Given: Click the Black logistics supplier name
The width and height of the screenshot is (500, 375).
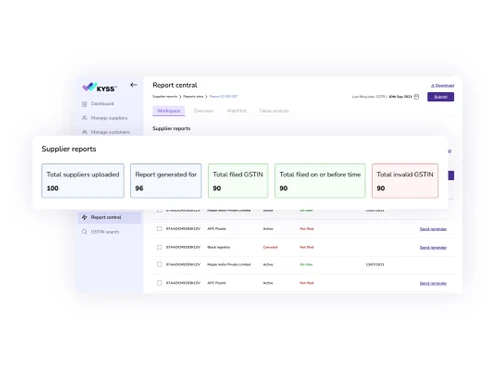Looking at the screenshot, I should click(x=219, y=247).
